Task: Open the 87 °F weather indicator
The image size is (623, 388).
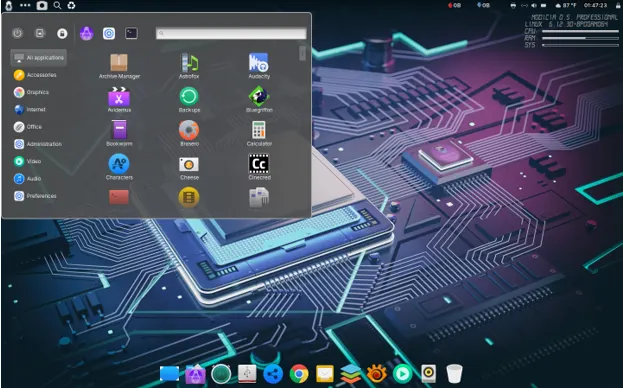Action: pyautogui.click(x=565, y=6)
